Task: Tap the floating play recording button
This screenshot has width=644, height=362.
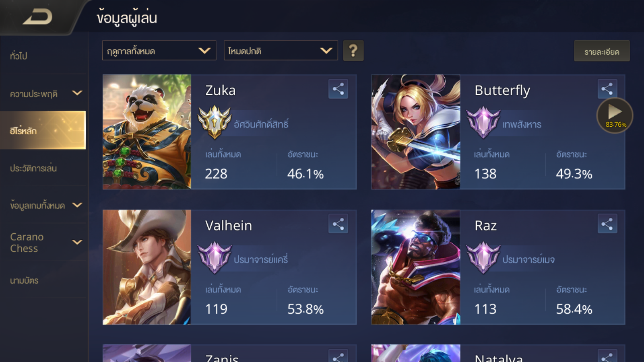Action: coord(615,115)
